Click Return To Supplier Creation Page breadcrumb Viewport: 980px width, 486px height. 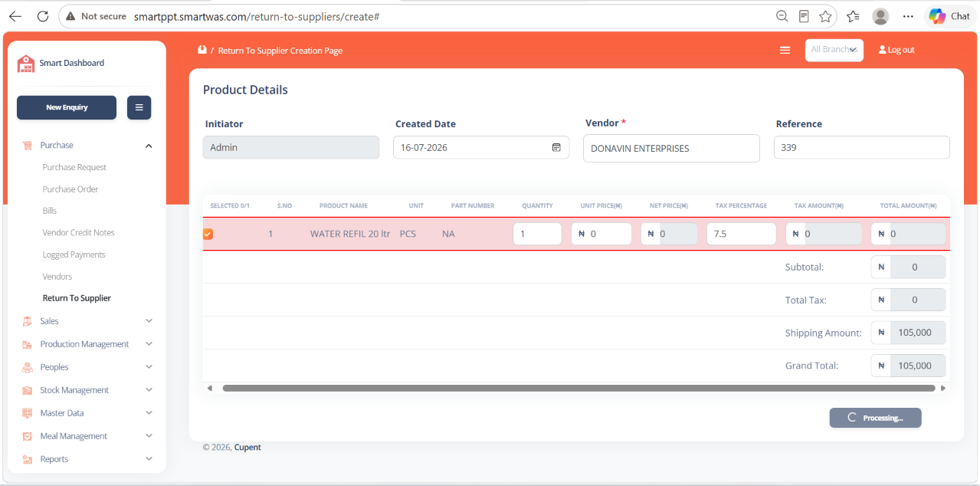[280, 51]
